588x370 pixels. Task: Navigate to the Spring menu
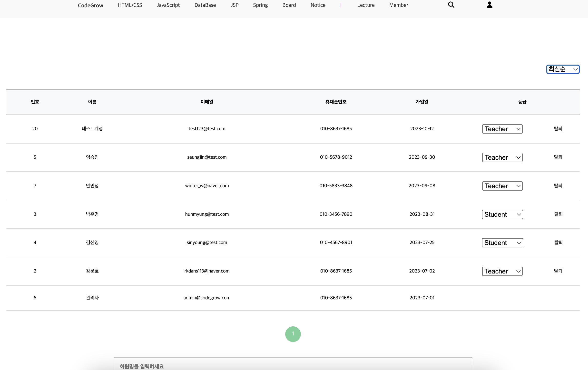tap(260, 5)
